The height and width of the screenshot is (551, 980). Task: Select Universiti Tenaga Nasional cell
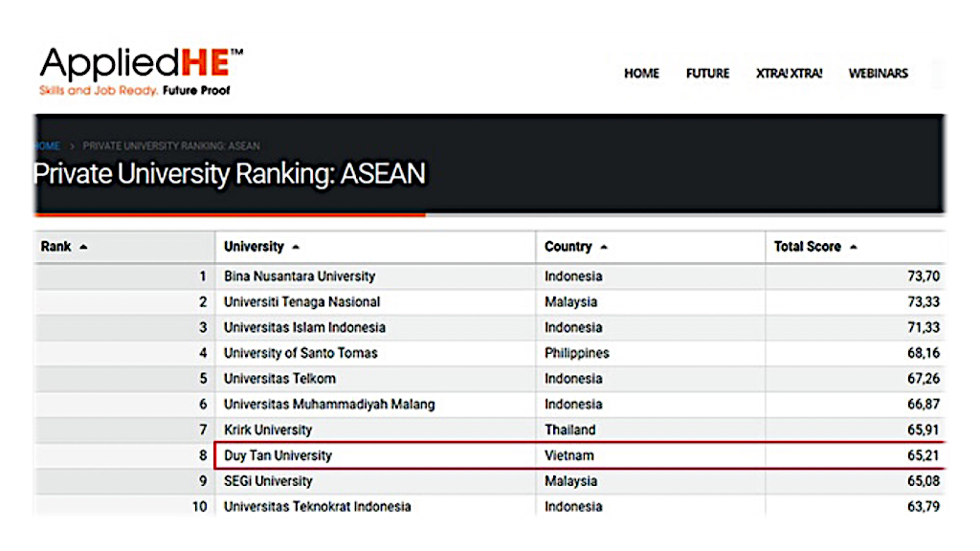click(x=375, y=301)
